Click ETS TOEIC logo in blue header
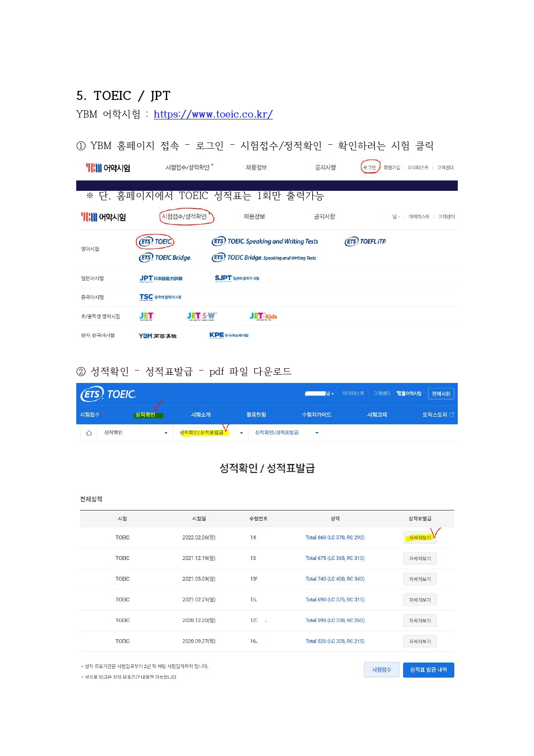The width and height of the screenshot is (534, 756). 109,394
